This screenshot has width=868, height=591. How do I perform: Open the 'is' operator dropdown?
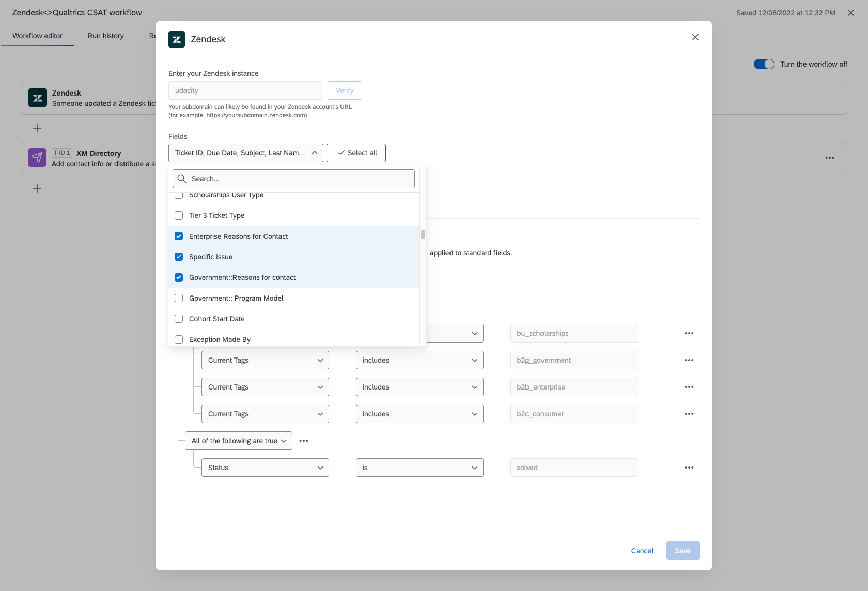pyautogui.click(x=420, y=468)
